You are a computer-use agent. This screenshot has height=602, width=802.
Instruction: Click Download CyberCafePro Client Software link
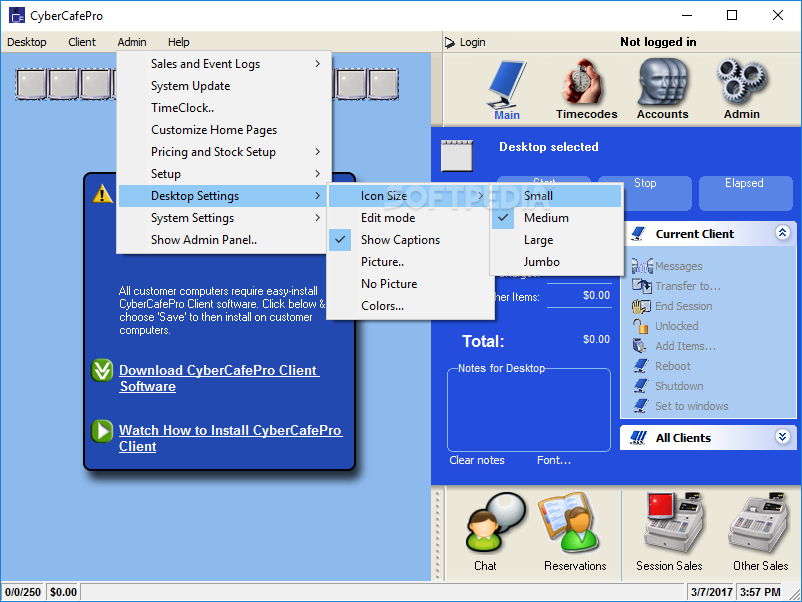click(x=219, y=378)
